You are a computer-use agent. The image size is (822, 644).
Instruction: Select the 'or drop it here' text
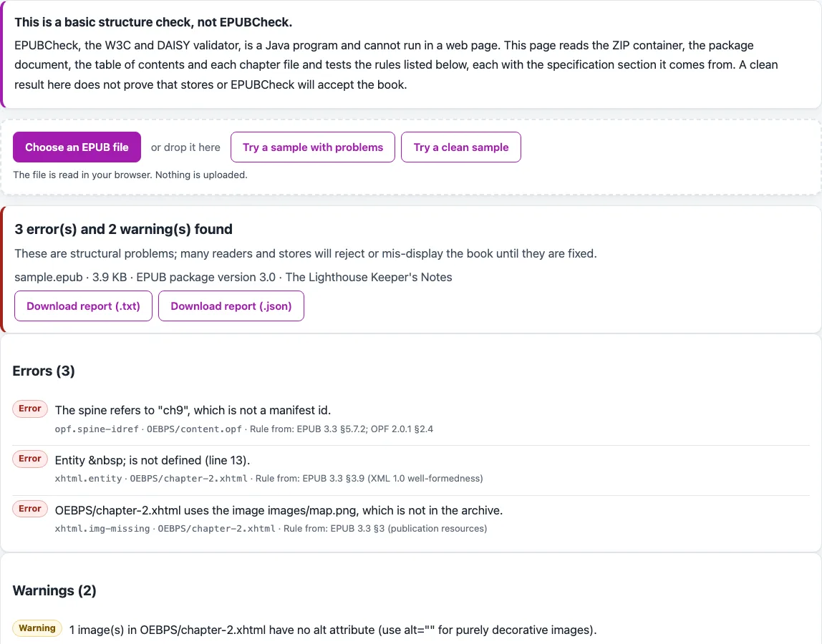(185, 147)
